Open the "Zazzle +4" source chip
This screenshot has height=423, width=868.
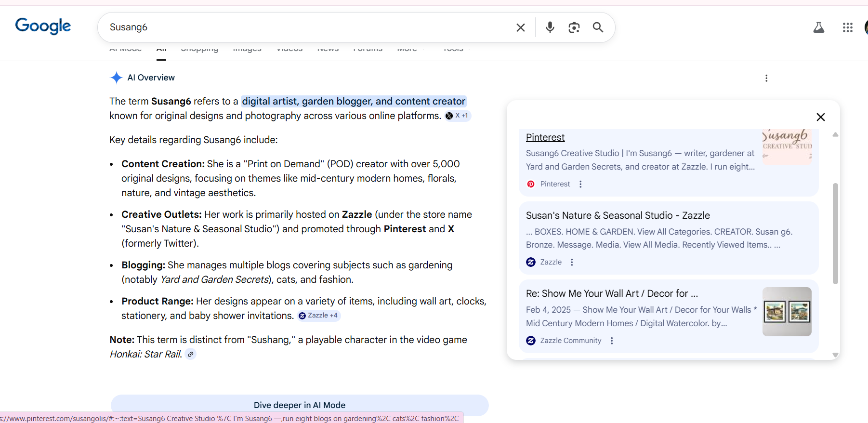click(318, 316)
